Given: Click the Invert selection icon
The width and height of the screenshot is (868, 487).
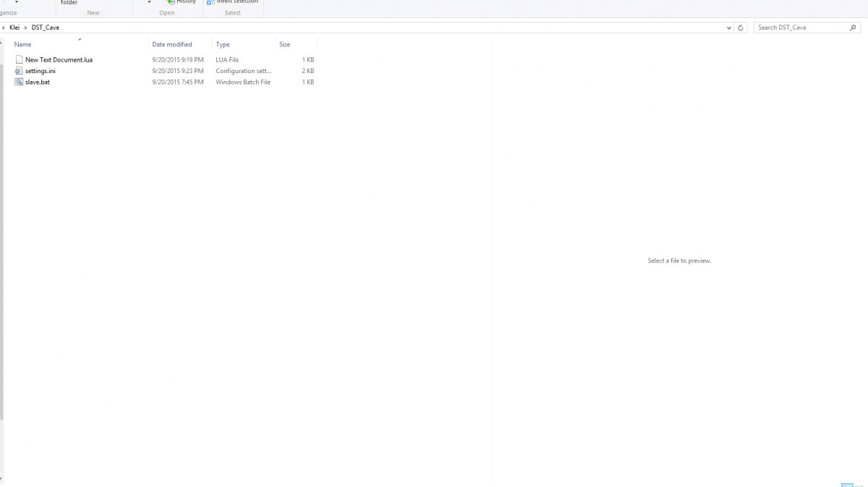Looking at the screenshot, I should pos(210,2).
